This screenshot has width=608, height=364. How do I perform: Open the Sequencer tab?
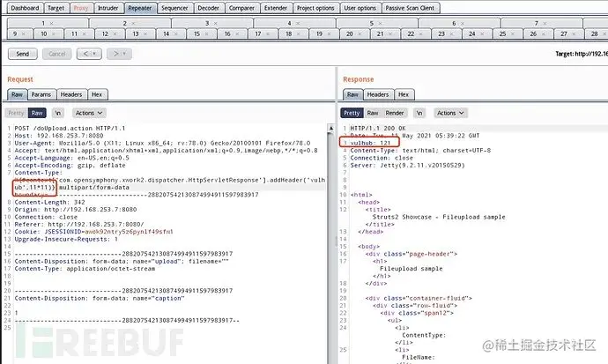point(174,8)
